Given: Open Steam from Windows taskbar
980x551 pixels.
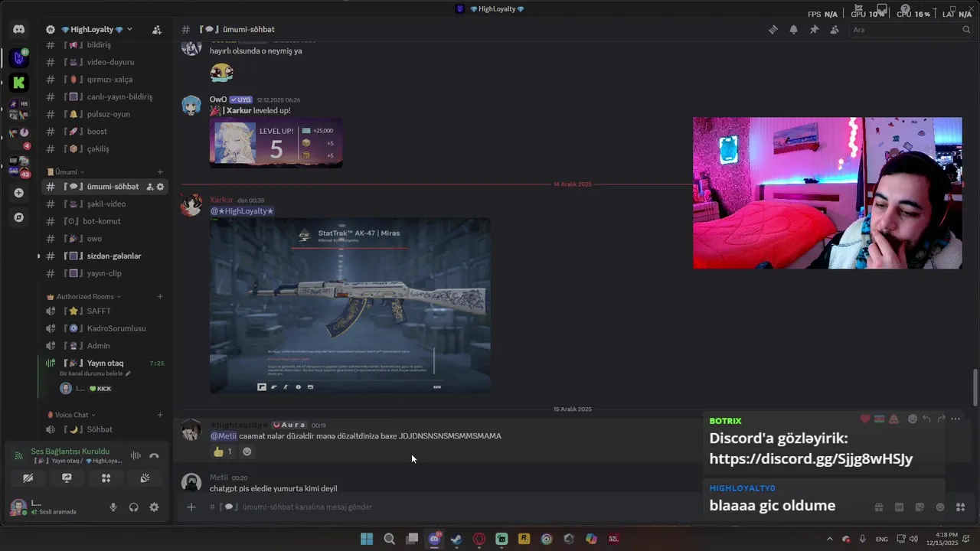Looking at the screenshot, I should [456, 539].
